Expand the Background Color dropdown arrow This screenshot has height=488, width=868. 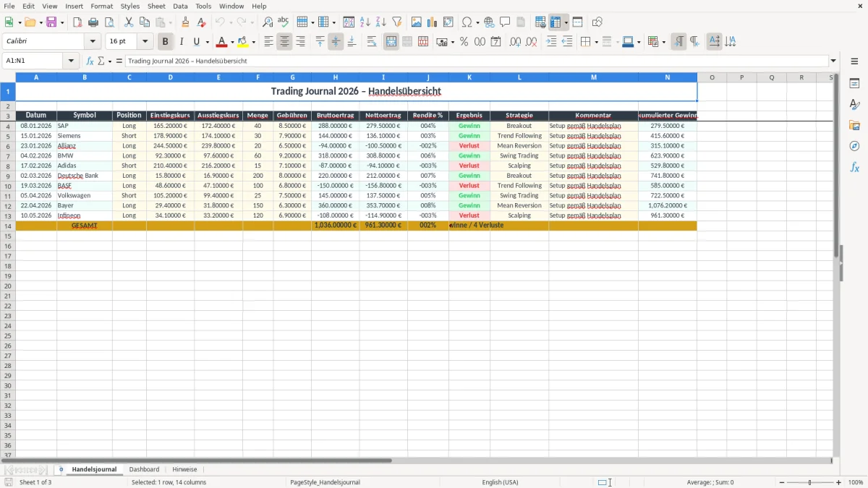click(253, 42)
